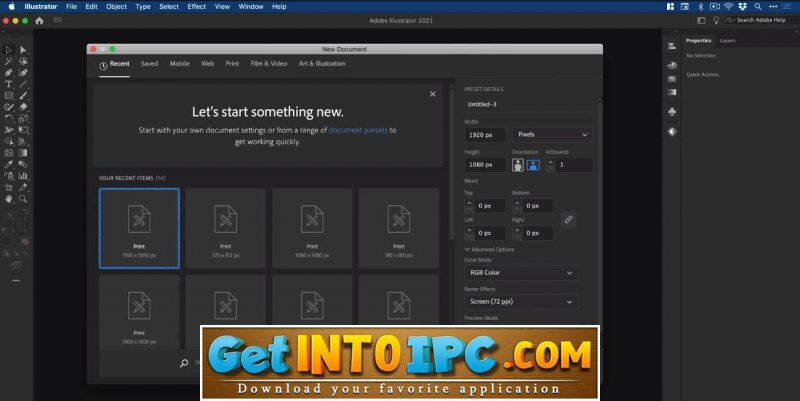Select the Scale tool
The height and width of the screenshot is (401, 800).
pos(23,118)
